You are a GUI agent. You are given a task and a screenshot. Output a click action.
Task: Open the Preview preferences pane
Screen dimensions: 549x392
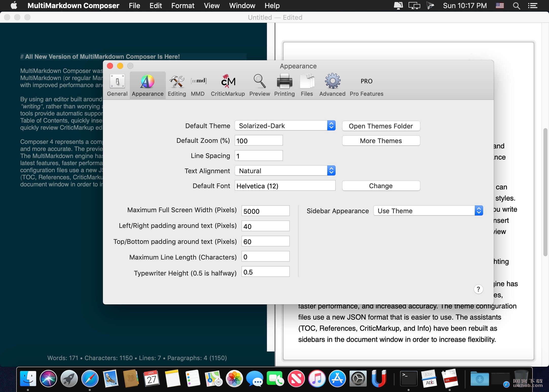pos(260,85)
